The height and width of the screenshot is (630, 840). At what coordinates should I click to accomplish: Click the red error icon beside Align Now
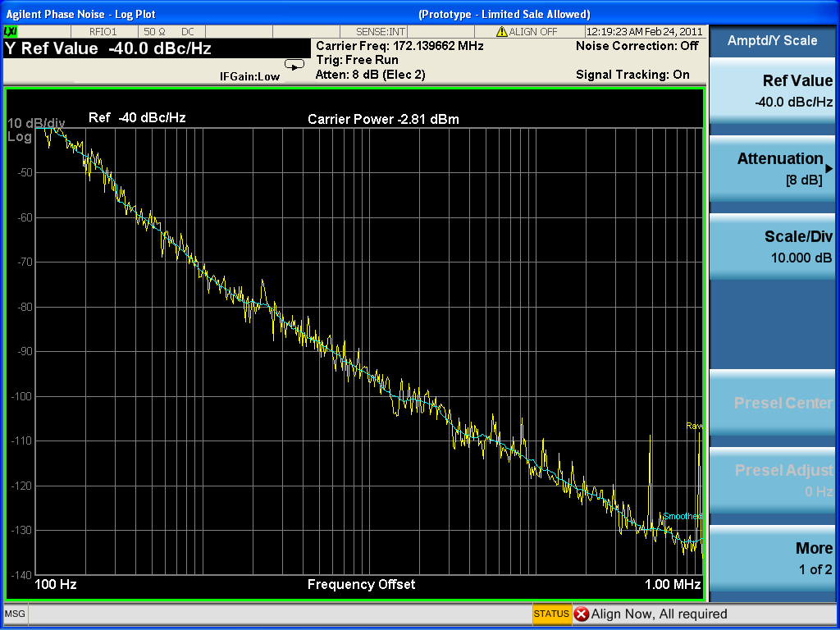pyautogui.click(x=582, y=614)
